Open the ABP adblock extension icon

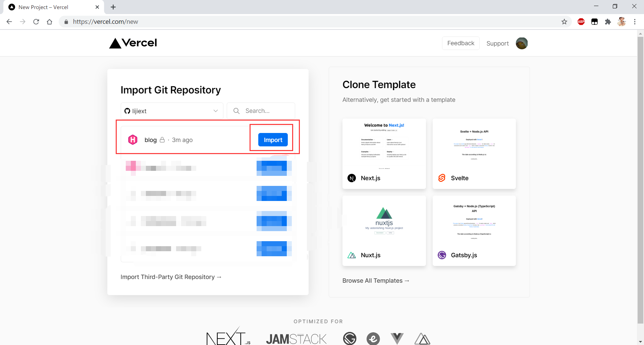[x=581, y=22]
